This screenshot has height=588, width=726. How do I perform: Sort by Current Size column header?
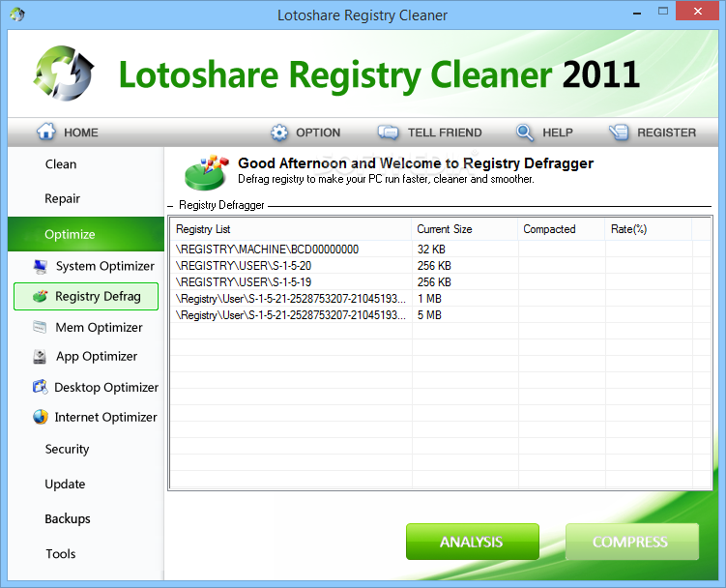pos(464,229)
